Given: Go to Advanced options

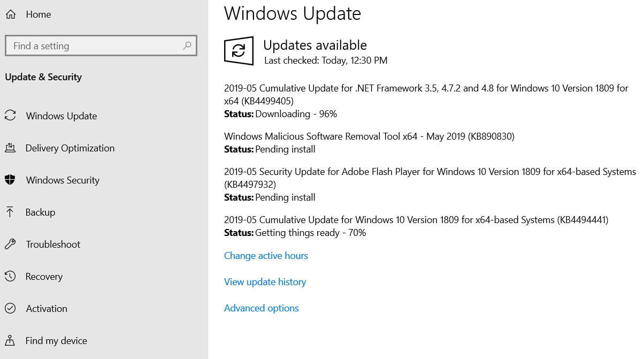Looking at the screenshot, I should (261, 308).
